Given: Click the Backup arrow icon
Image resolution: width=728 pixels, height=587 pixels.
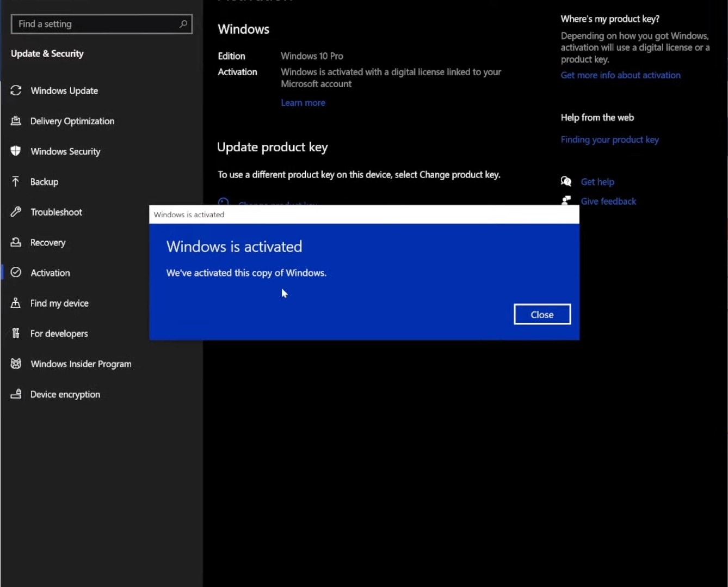Looking at the screenshot, I should pos(16,181).
